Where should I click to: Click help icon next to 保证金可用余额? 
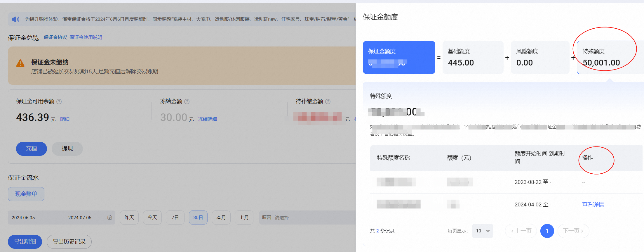tap(59, 101)
